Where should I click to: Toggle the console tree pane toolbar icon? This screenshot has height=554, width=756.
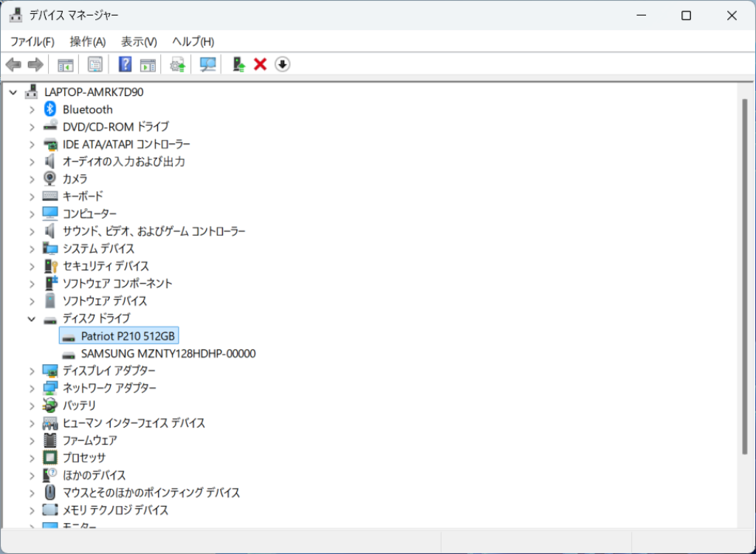tap(66, 65)
